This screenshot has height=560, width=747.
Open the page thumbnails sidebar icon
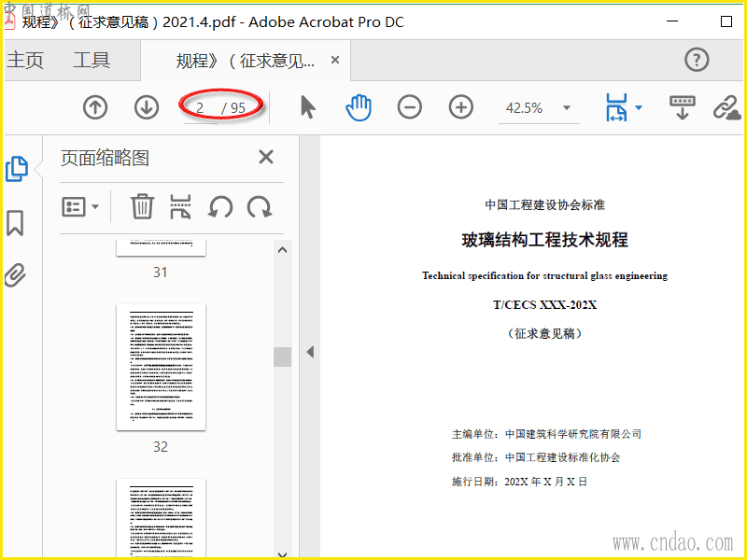(x=17, y=169)
